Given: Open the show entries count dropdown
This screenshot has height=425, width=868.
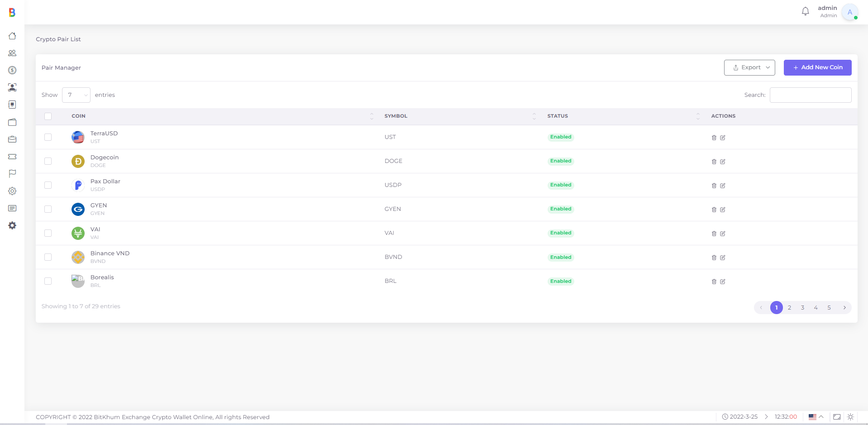Looking at the screenshot, I should coord(76,95).
